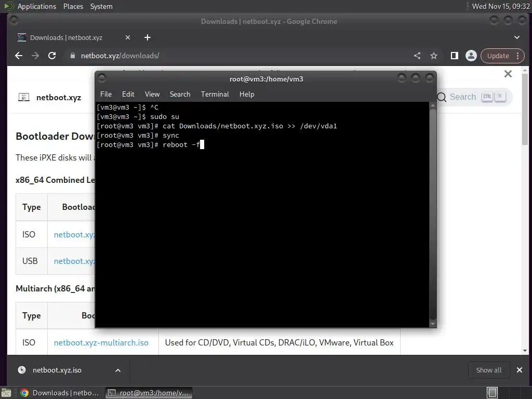
Task: Click the X icon below Chrome toolbar
Action: coord(508,74)
